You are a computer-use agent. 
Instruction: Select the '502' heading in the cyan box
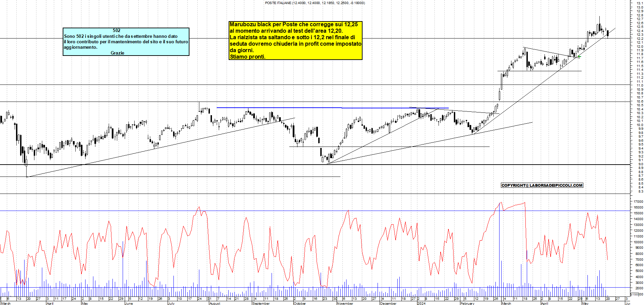point(117,30)
